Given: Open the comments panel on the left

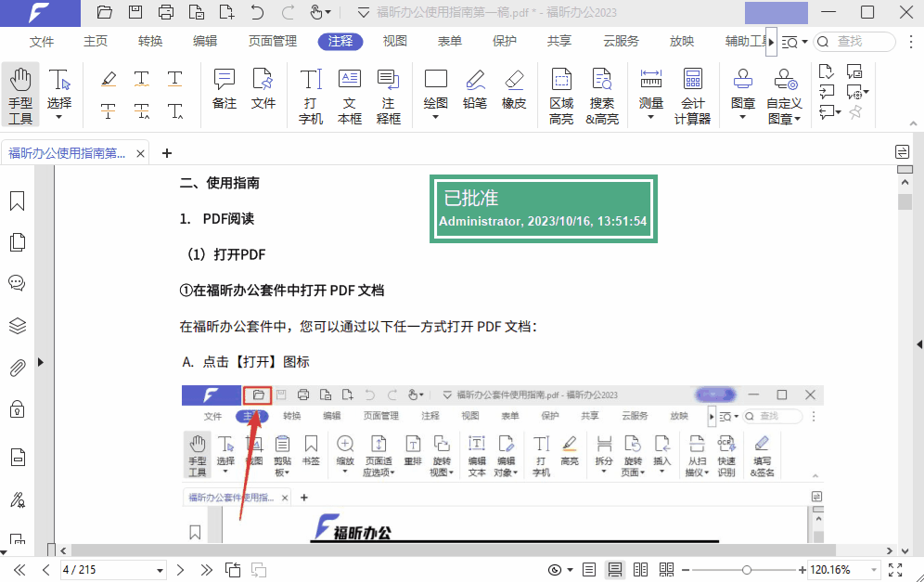Looking at the screenshot, I should (16, 283).
